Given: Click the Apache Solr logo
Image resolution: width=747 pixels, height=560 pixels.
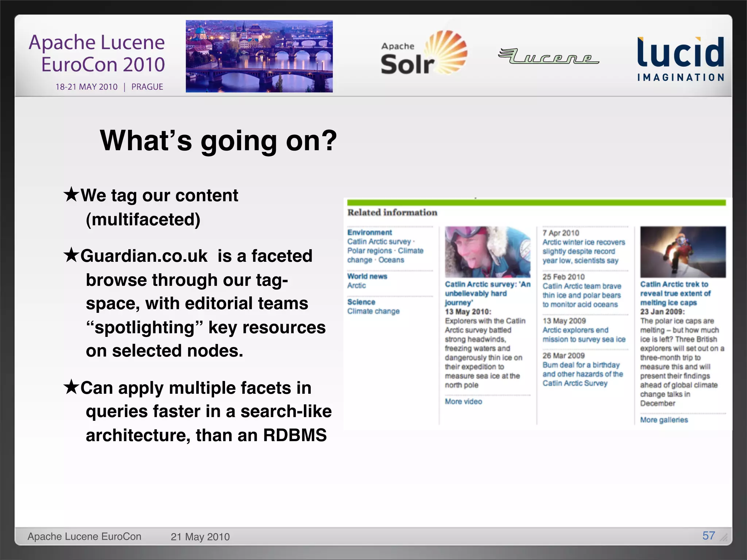Looking at the screenshot, I should click(x=423, y=53).
